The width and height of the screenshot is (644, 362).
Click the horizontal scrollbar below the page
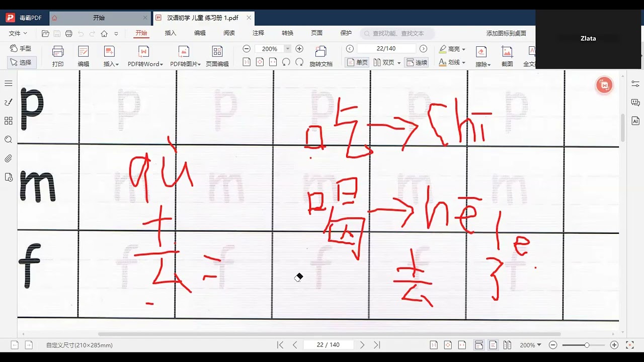click(x=330, y=334)
